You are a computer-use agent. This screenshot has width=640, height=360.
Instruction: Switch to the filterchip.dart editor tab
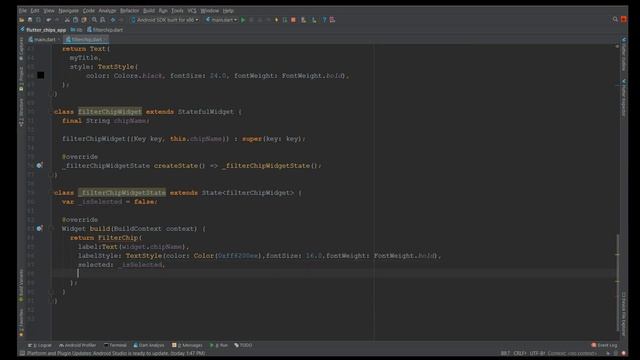coord(86,40)
